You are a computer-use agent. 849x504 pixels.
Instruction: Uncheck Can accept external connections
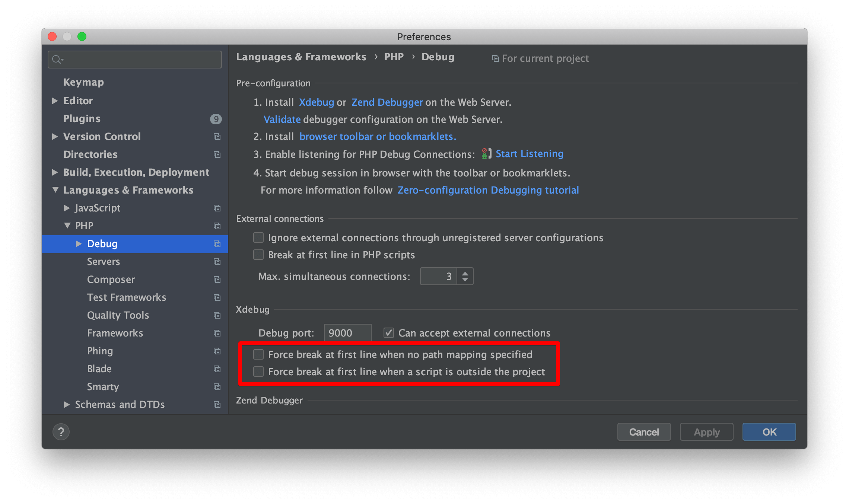pos(389,333)
